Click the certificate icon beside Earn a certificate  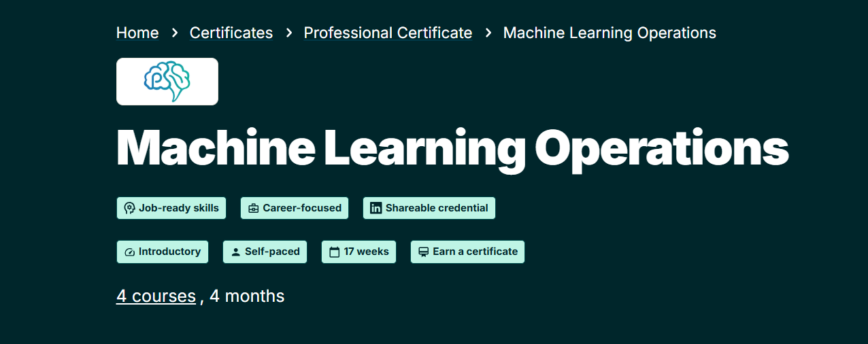tap(423, 252)
